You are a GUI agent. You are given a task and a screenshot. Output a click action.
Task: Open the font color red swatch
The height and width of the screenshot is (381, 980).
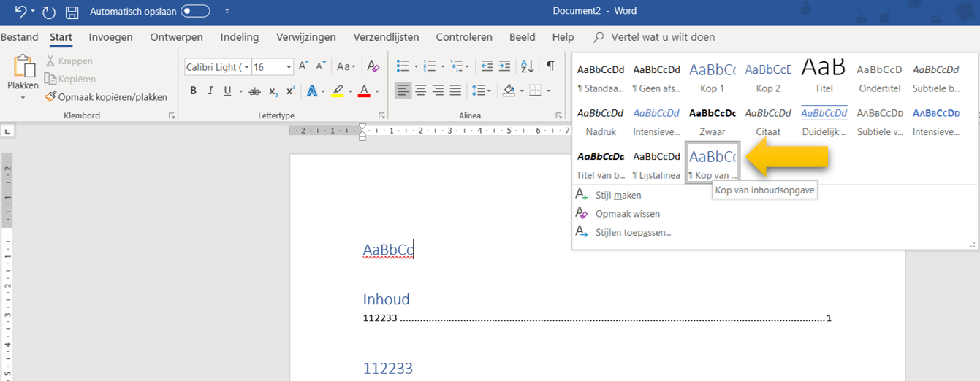(364, 91)
